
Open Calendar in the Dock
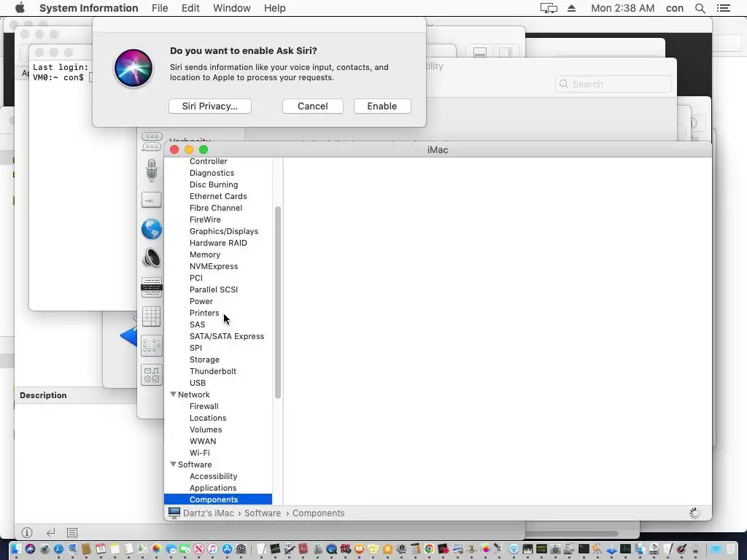tap(101, 548)
